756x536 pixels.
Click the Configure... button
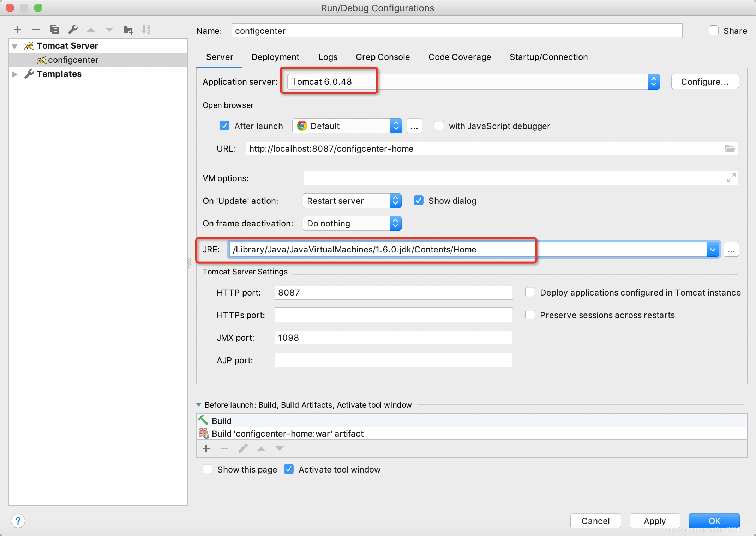tap(704, 82)
